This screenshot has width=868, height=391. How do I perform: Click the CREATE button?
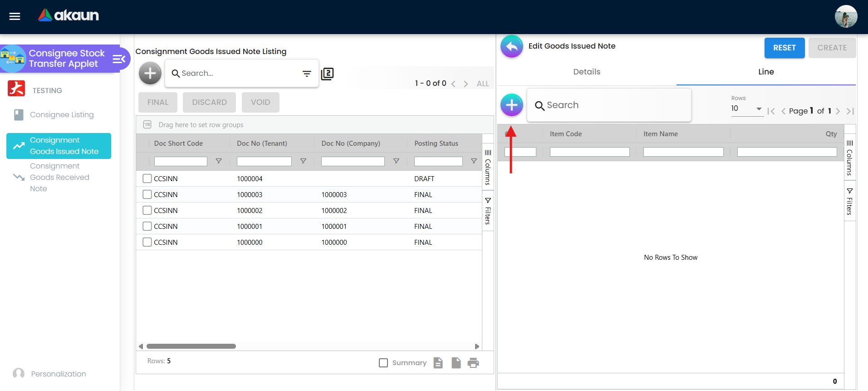coord(832,48)
